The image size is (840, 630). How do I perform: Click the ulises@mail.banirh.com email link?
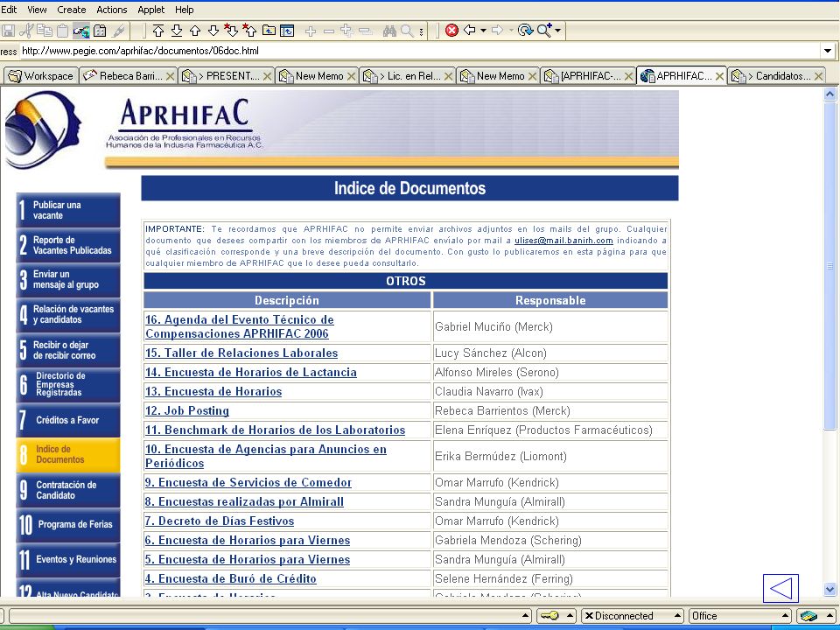[563, 241]
